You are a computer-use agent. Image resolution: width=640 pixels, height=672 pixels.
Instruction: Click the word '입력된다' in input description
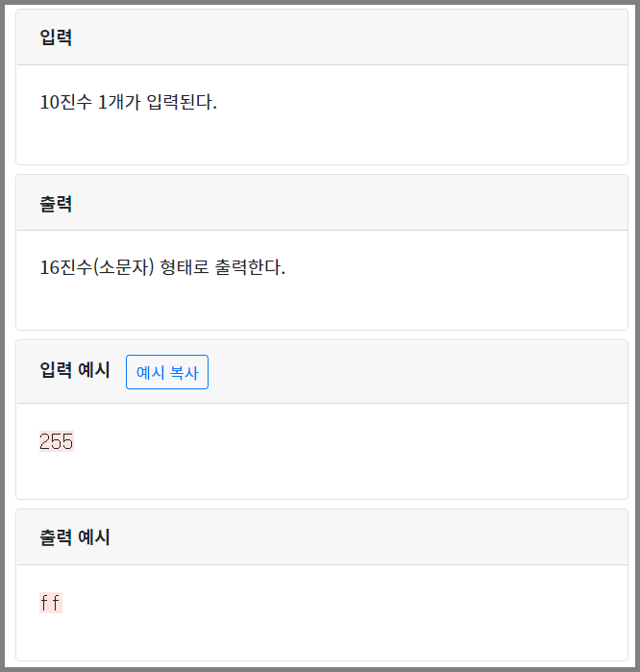182,102
